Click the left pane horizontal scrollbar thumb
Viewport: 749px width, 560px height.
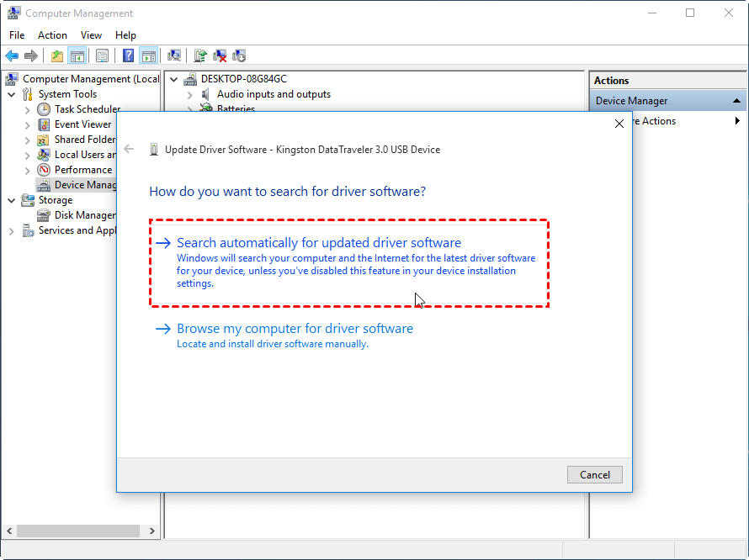pyautogui.click(x=78, y=531)
